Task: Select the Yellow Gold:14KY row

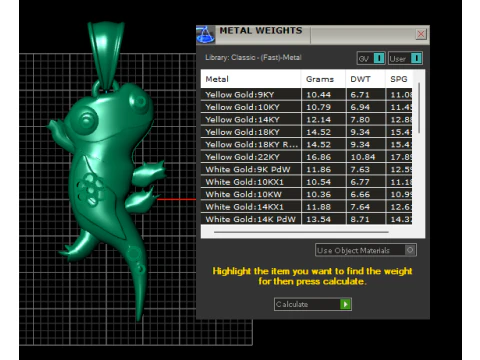Action: coord(306,120)
